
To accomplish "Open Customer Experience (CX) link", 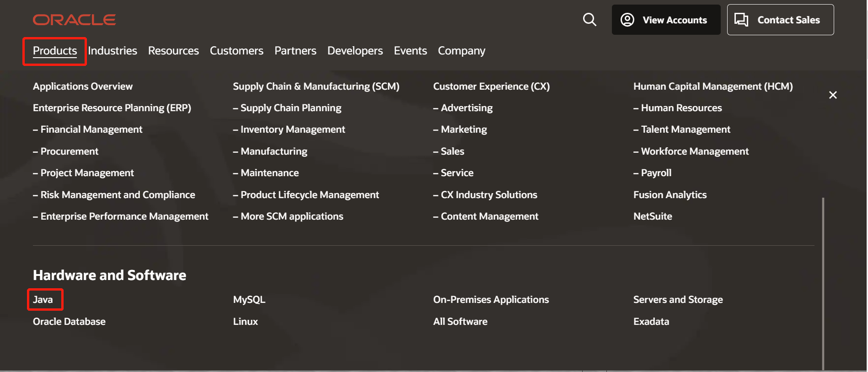I will [x=491, y=86].
